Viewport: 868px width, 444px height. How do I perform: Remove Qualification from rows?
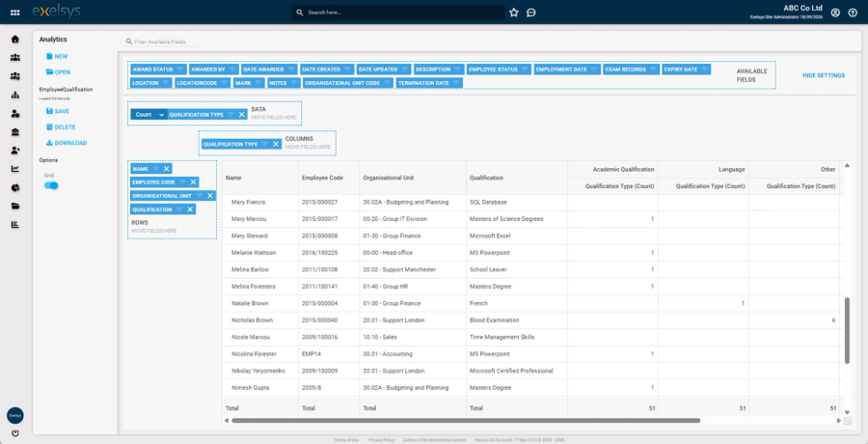coord(190,209)
